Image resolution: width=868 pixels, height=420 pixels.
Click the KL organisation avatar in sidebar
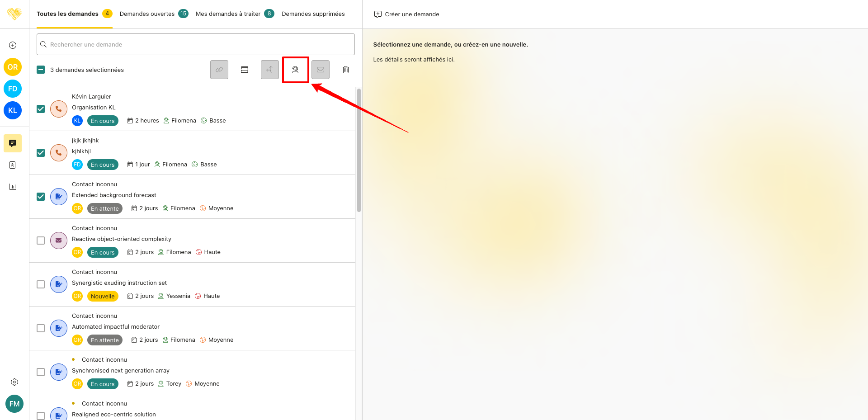13,110
